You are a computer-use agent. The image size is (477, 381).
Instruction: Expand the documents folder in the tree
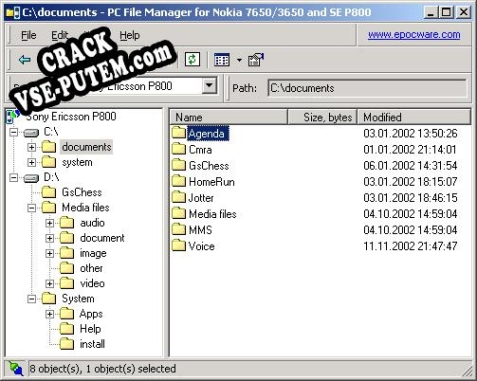click(32, 147)
